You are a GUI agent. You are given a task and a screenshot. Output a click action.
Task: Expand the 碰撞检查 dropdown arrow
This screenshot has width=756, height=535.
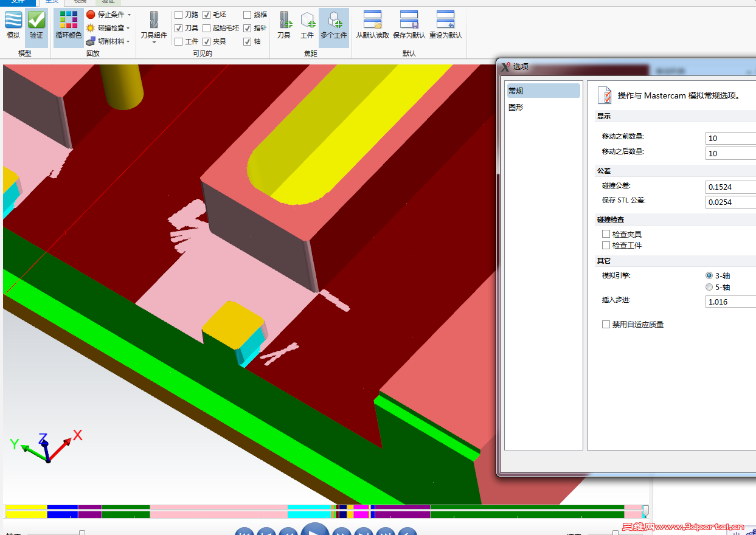pos(129,28)
